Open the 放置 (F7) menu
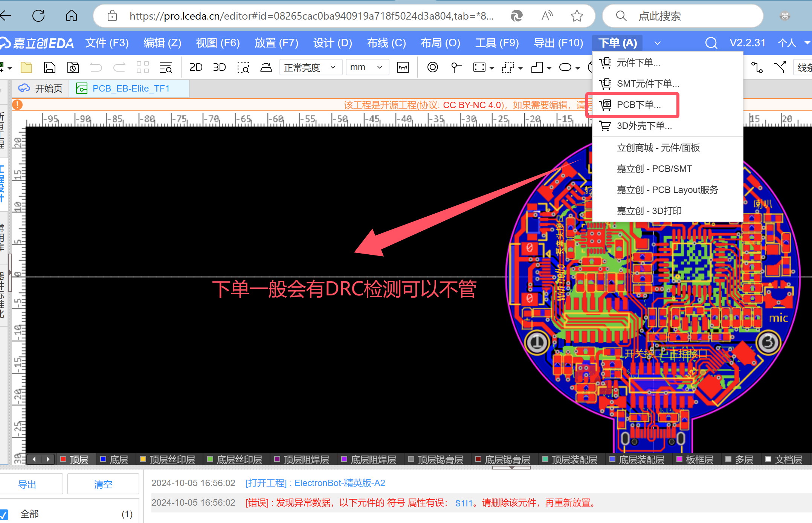Viewport: 812px width, 523px height. pyautogui.click(x=276, y=43)
